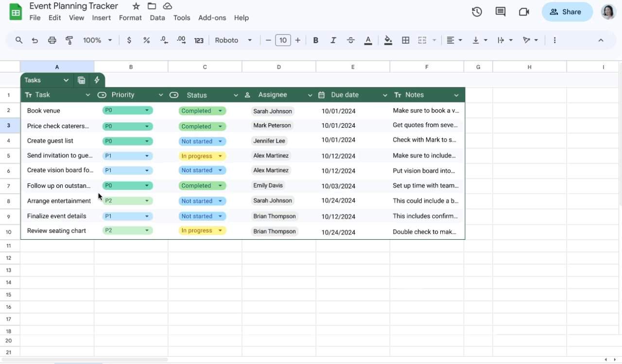This screenshot has width=622, height=364.
Task: Change In progress status for Review seating chart
Action: [x=202, y=231]
